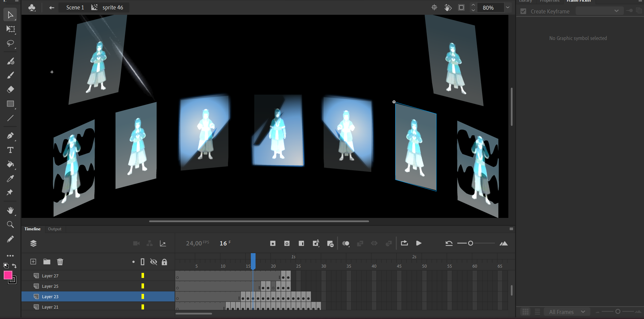The width and height of the screenshot is (644, 319).
Task: Pick the Eraser tool
Action: coord(10,89)
